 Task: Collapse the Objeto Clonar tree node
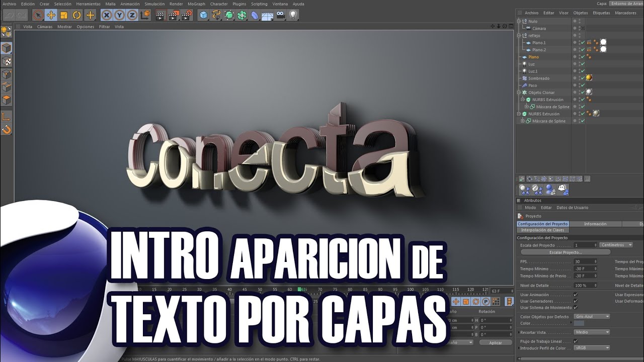[519, 93]
